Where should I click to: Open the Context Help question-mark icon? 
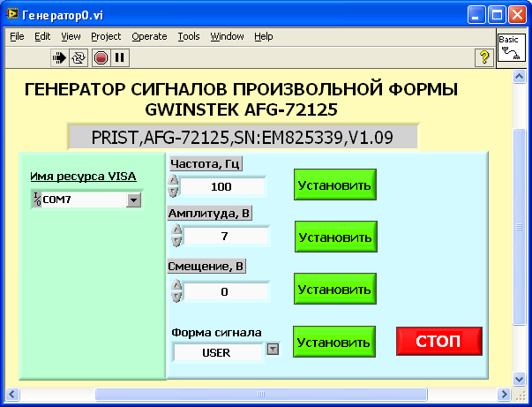[x=484, y=57]
